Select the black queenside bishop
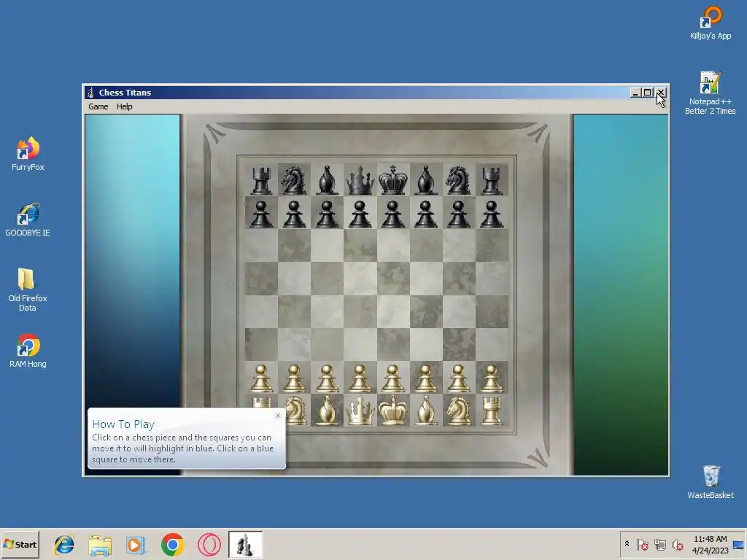Screen dimensions: 747x560 [x=327, y=180]
